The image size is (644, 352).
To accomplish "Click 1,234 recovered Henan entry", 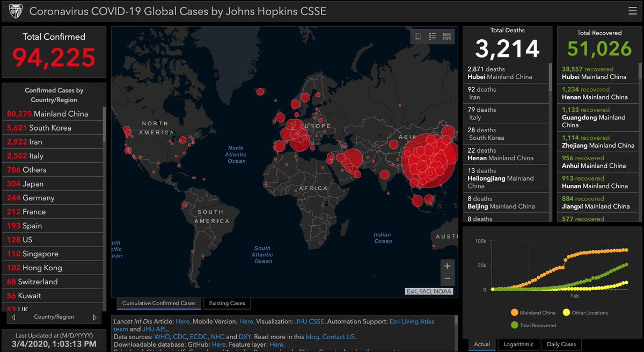I will (597, 94).
